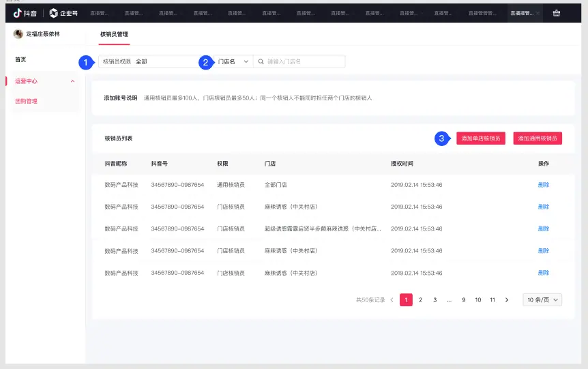The image size is (588, 369).
Task: Delete the 超级诱惑露露 store row via 删除
Action: tap(544, 228)
